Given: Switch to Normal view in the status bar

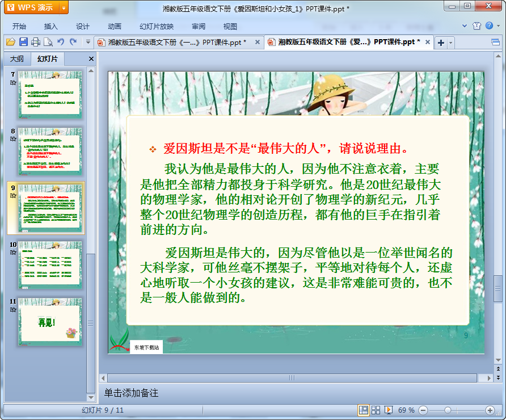Looking at the screenshot, I should [x=363, y=410].
